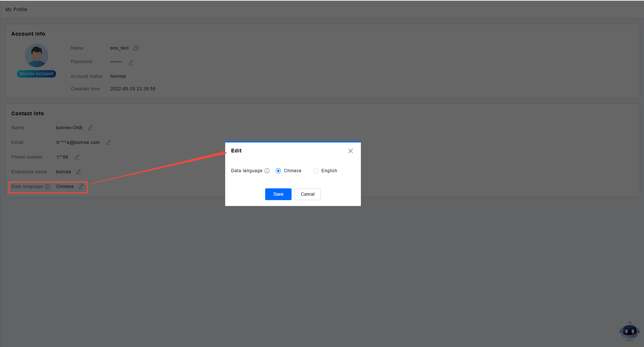Open the robot assistant in the corner
Screen dimensions: 644x347
[x=629, y=331]
